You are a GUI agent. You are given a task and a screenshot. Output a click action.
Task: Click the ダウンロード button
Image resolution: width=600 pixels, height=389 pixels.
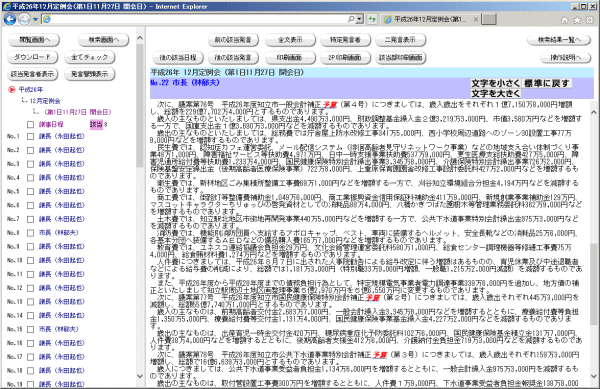pos(33,57)
